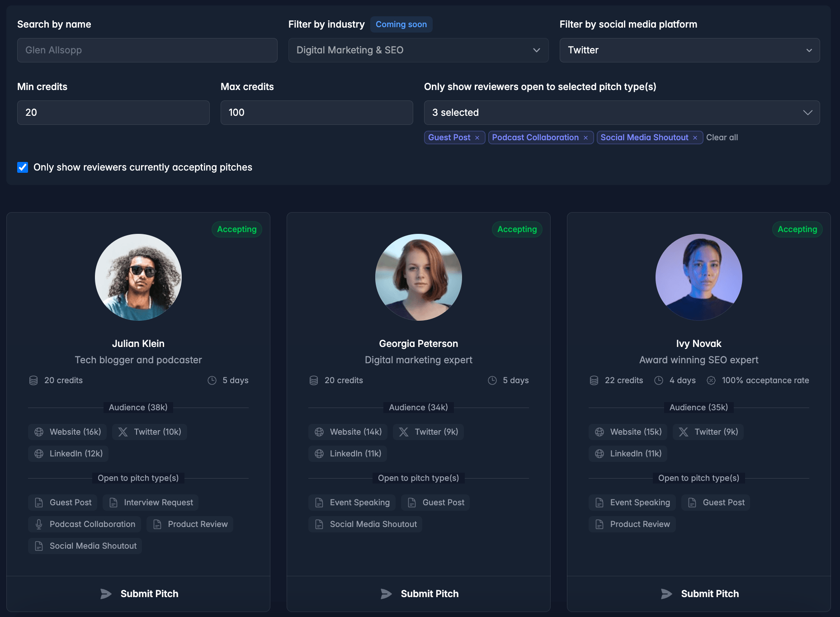The height and width of the screenshot is (617, 840).
Task: Click the LinkedIn (11k) tag on Ivy Novak's card
Action: [628, 454]
